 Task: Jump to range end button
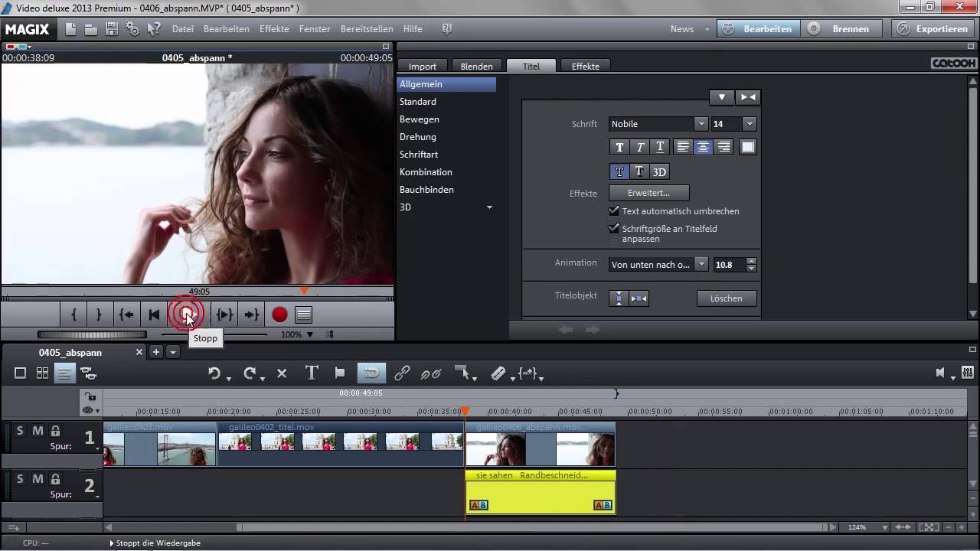click(x=251, y=315)
